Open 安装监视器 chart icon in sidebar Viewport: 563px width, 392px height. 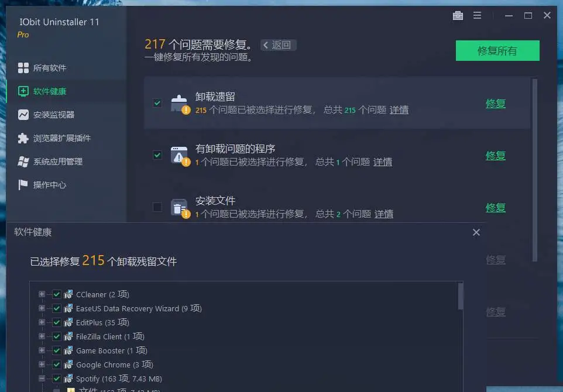[x=23, y=115]
